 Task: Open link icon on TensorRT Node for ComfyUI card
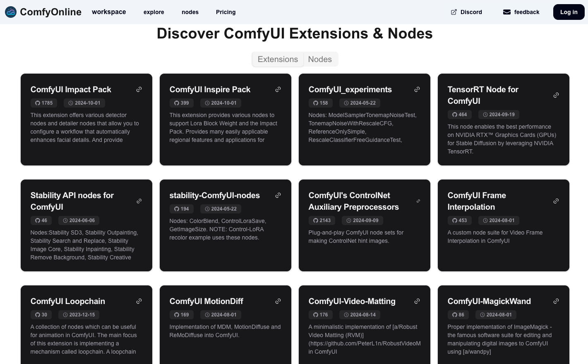(556, 95)
